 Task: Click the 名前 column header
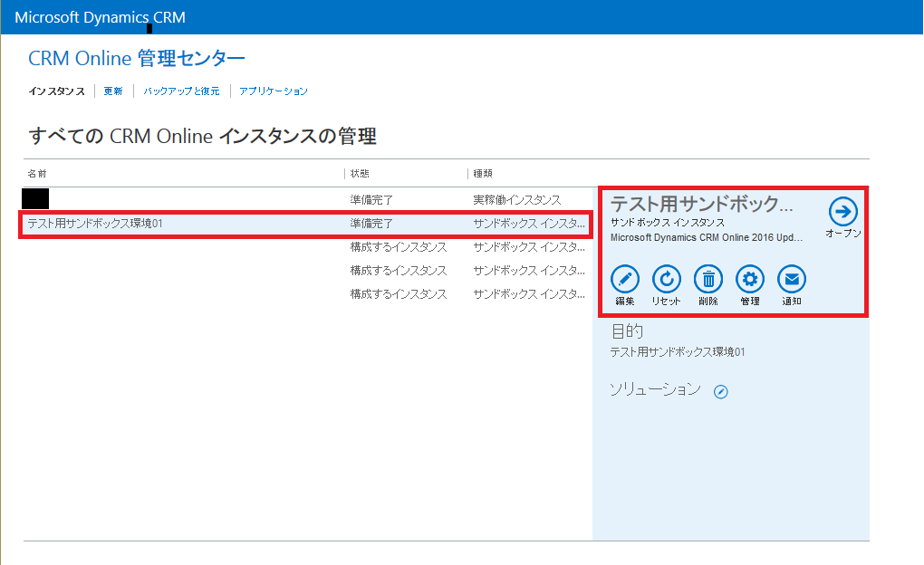click(37, 173)
